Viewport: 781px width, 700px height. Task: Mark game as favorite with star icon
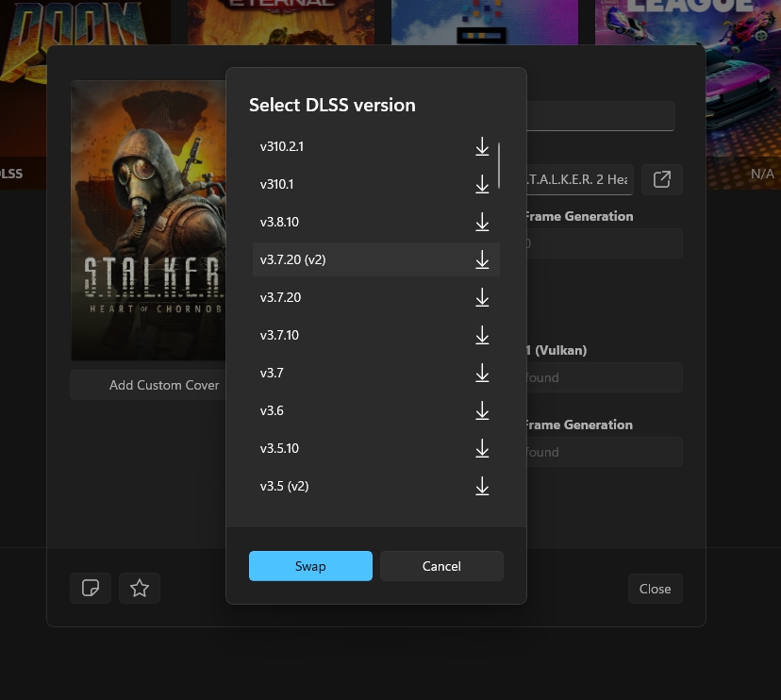point(140,589)
